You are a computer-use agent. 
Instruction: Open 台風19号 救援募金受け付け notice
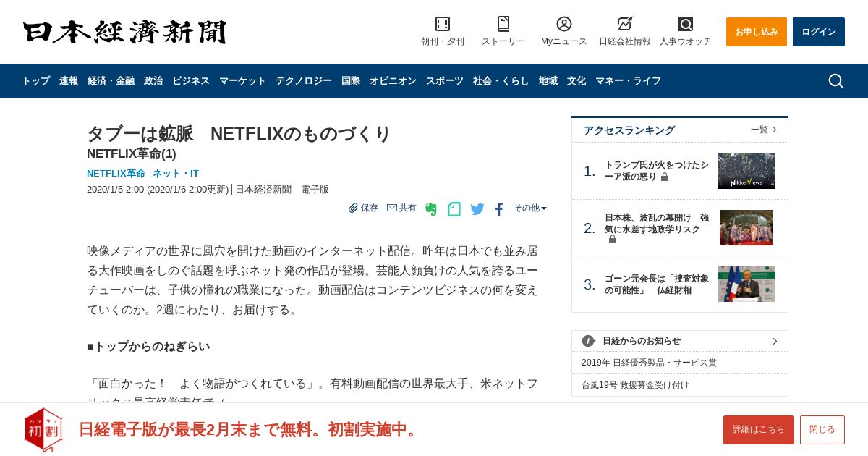coord(635,385)
